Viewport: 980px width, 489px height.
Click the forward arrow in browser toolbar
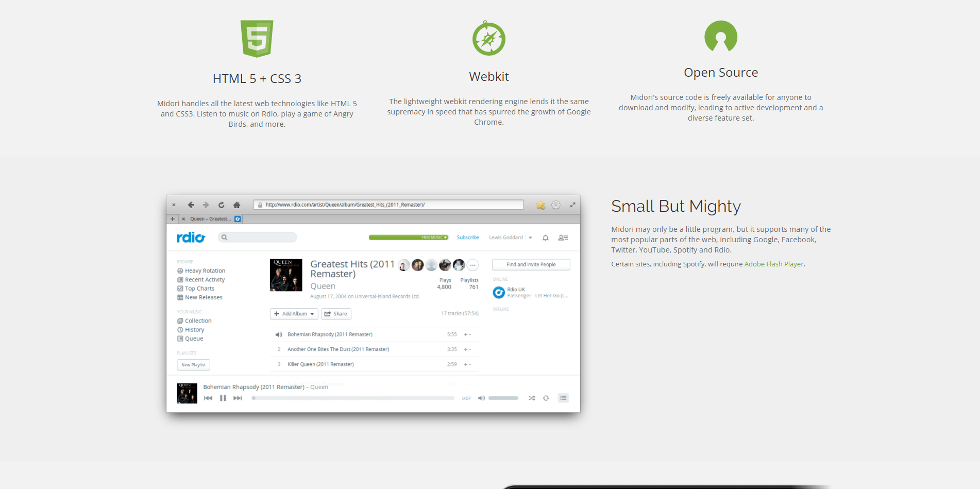pos(206,205)
